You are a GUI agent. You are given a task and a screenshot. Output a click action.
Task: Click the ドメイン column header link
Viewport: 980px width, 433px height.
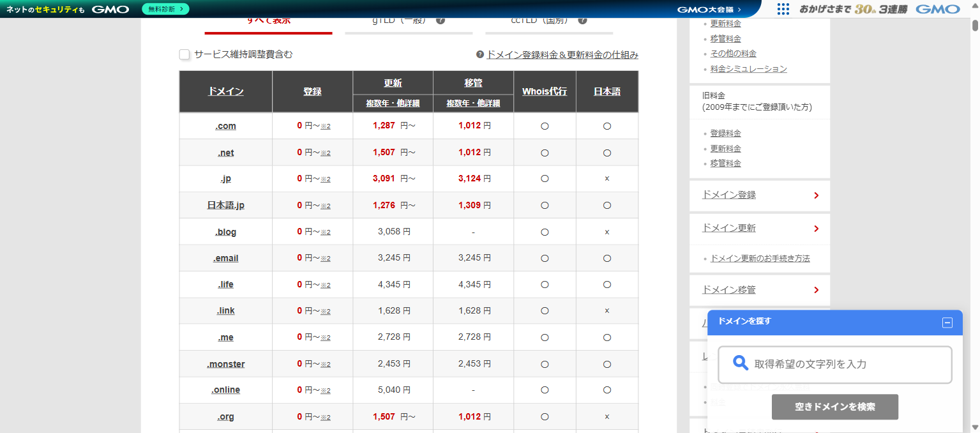point(226,91)
